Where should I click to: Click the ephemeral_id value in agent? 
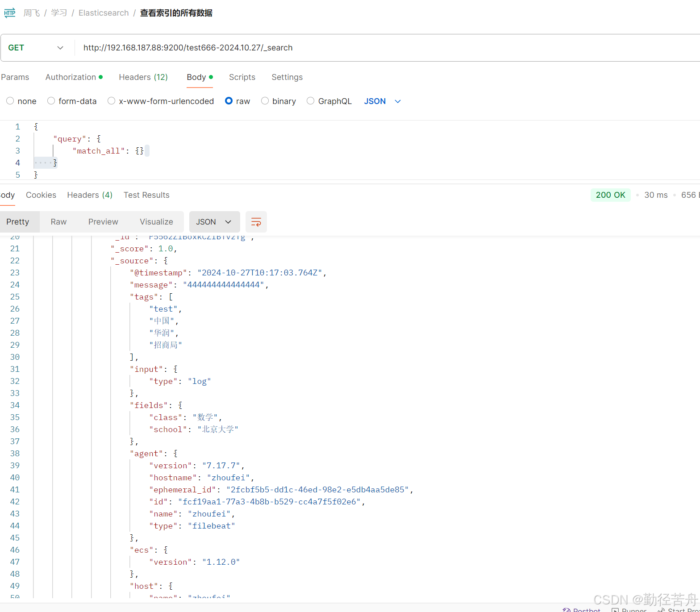(317, 490)
